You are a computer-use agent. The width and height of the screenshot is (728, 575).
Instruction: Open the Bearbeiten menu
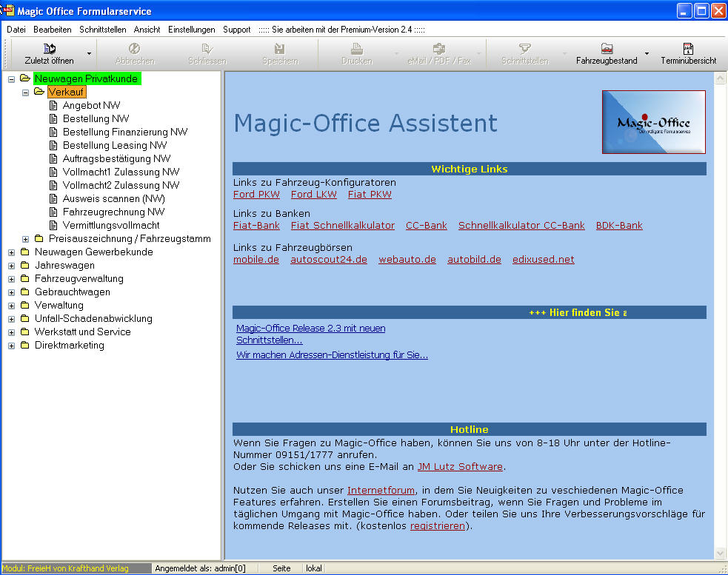53,30
